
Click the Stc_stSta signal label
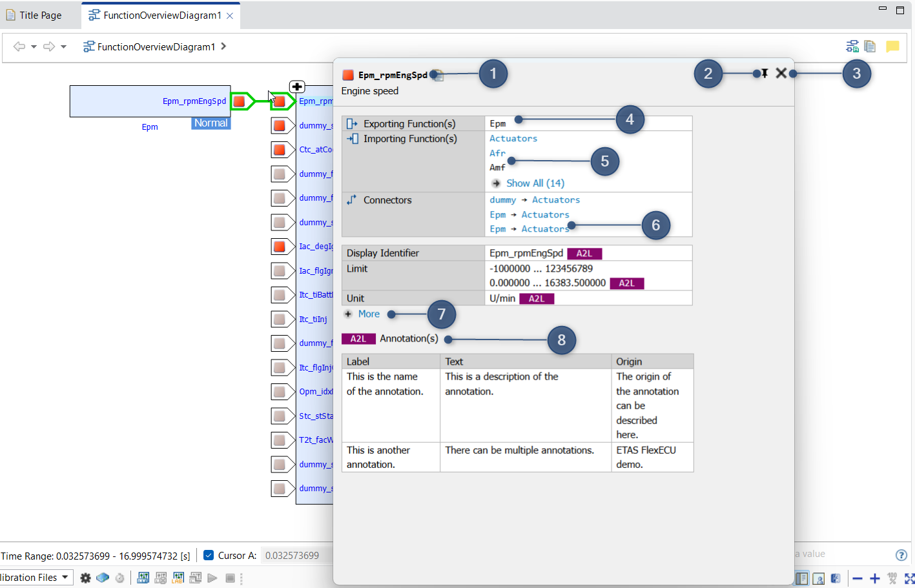[x=316, y=416]
